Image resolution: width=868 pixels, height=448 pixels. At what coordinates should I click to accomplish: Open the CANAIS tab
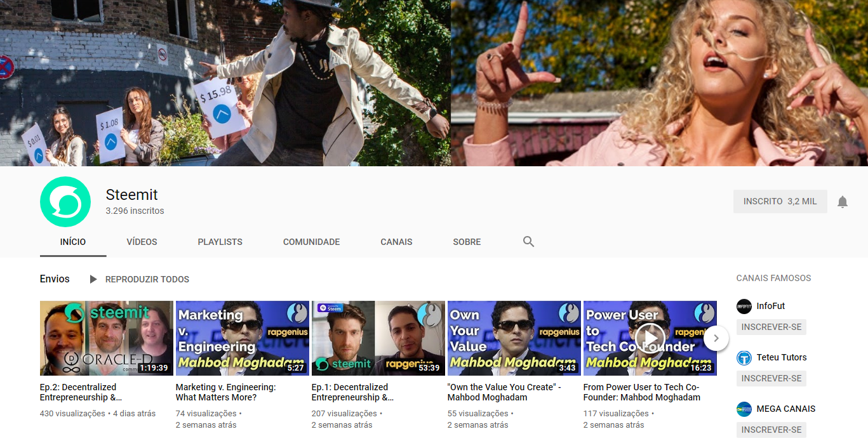pos(396,242)
